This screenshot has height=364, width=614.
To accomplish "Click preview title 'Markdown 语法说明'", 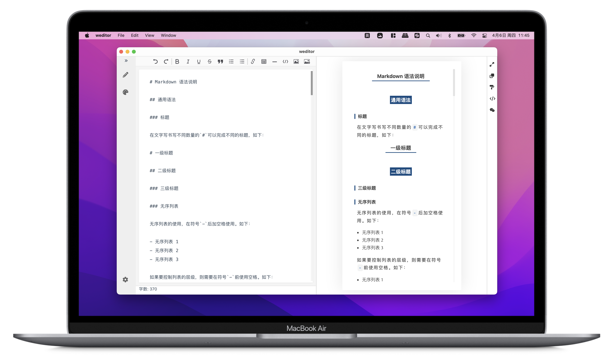I will click(401, 76).
